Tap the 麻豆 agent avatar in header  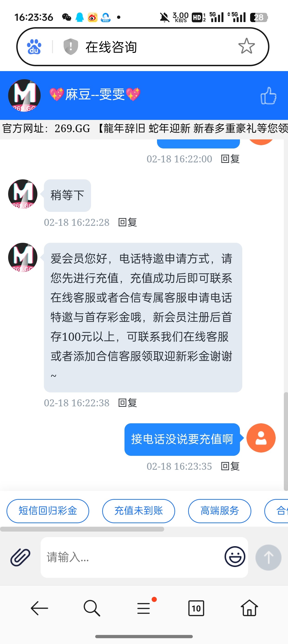[24, 95]
